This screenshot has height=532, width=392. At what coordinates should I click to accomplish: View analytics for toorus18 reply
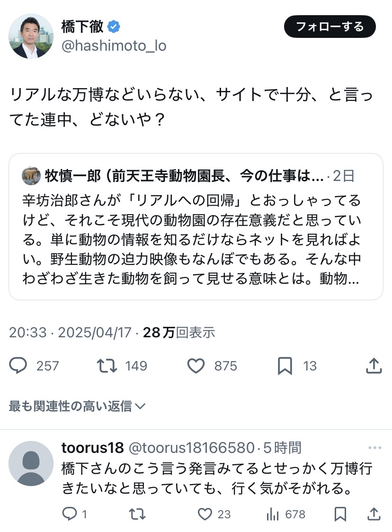(274, 514)
